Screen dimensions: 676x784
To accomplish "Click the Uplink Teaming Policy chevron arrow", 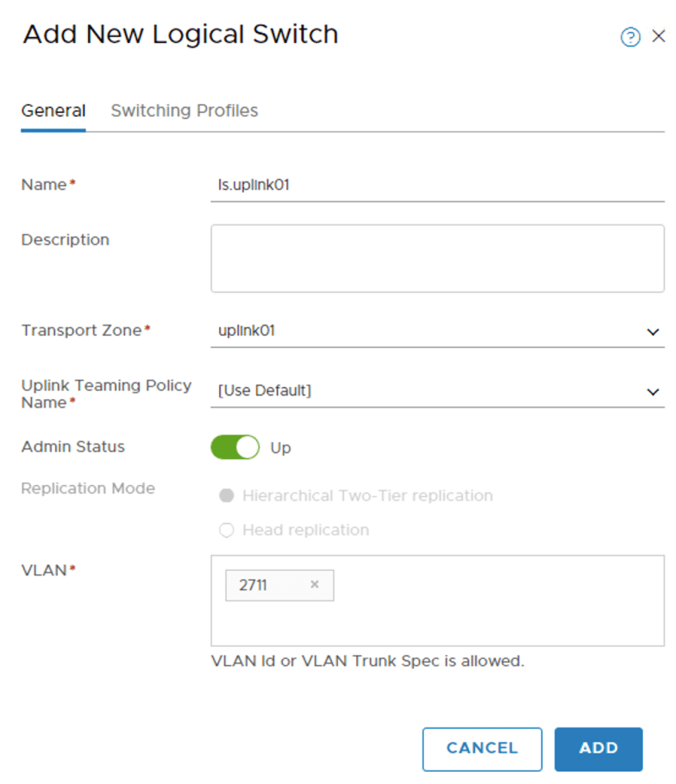I will click(x=653, y=392).
